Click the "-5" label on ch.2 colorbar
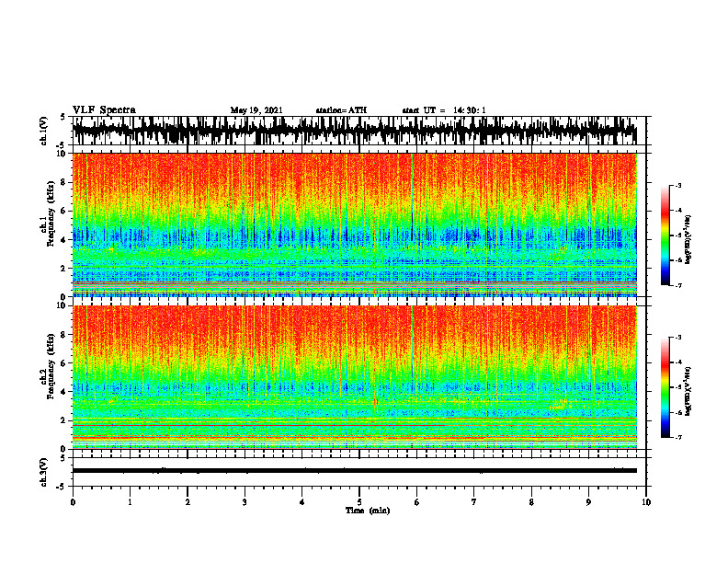Screen dimensions: 728x563 click(x=678, y=387)
